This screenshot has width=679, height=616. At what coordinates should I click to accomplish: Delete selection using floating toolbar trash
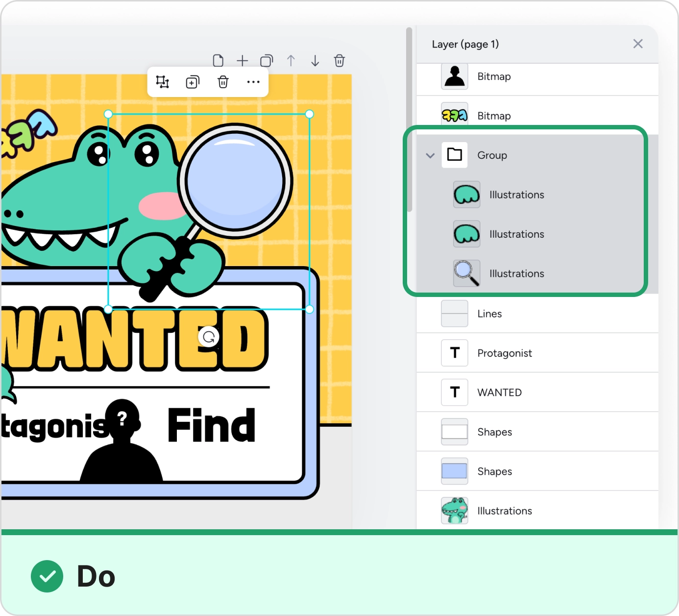[223, 82]
